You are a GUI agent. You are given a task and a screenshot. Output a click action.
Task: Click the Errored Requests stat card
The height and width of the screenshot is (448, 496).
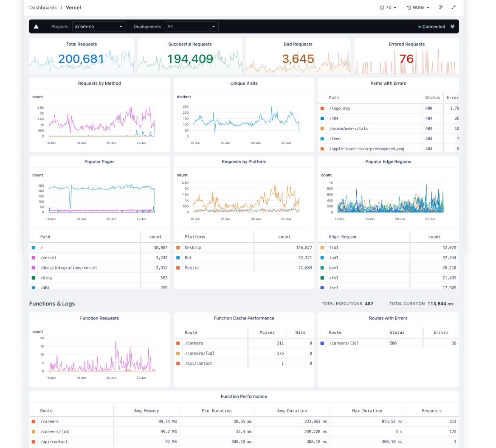coord(406,56)
